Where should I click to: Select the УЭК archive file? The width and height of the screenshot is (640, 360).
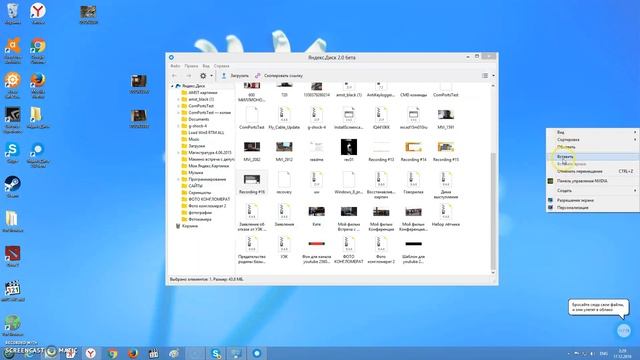[284, 247]
